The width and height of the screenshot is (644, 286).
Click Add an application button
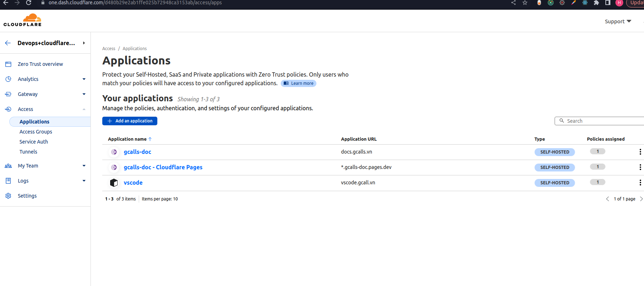click(x=130, y=121)
